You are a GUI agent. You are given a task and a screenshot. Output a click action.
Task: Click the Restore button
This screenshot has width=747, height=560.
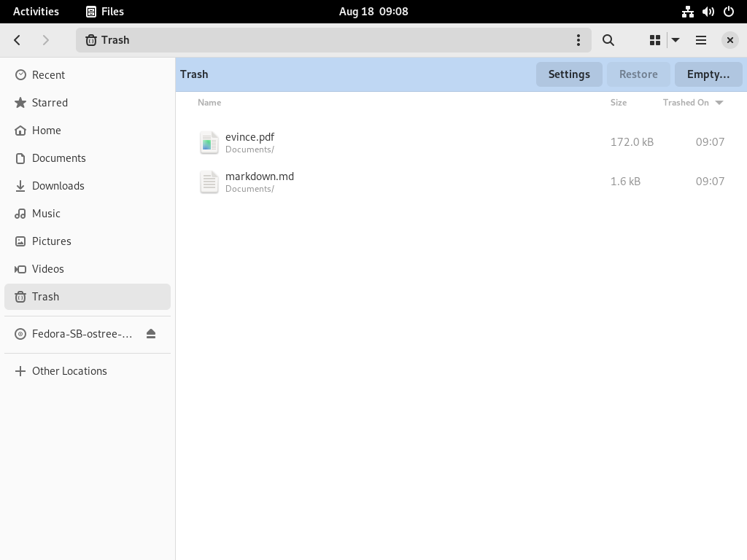638,74
